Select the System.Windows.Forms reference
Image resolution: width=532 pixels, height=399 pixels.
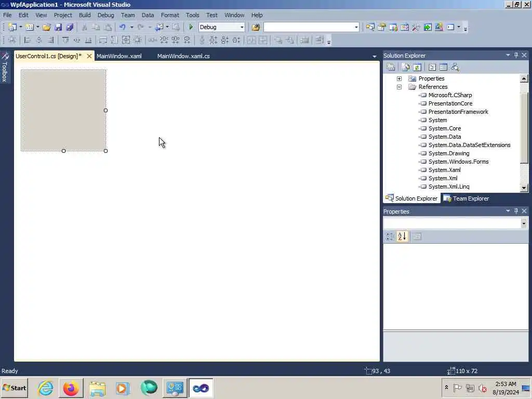coord(458,162)
